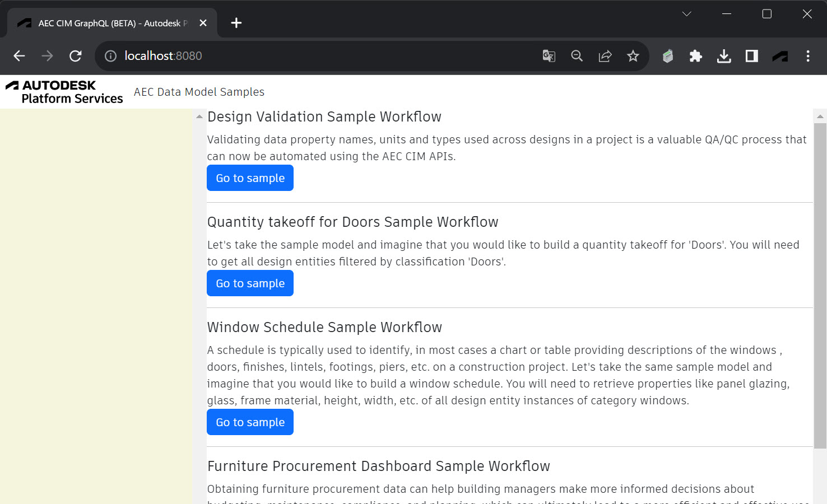The width and height of the screenshot is (827, 504).
Task: Open the tab search chevron at top right
Action: coord(686,13)
